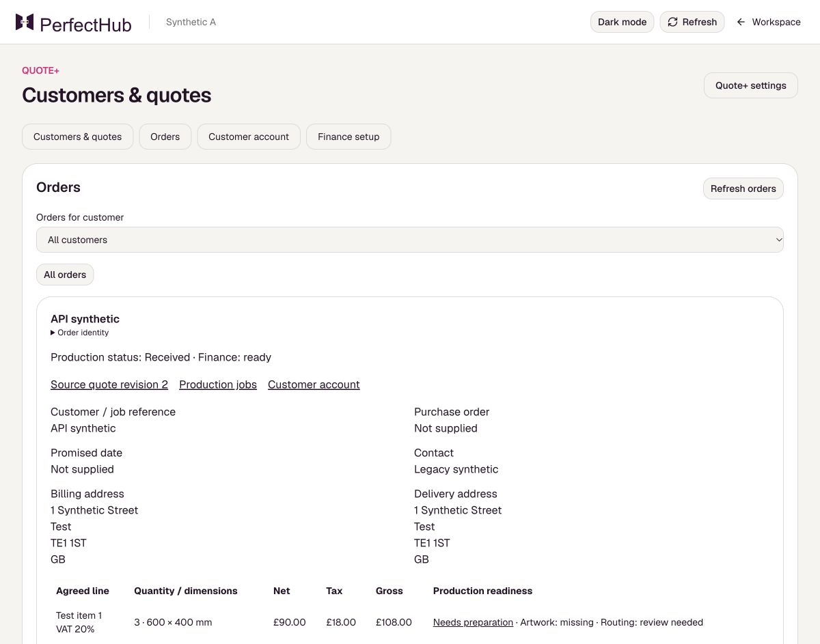Click the refresh arrows icon in header
Viewport: 820px width, 644px height.
pyautogui.click(x=672, y=22)
